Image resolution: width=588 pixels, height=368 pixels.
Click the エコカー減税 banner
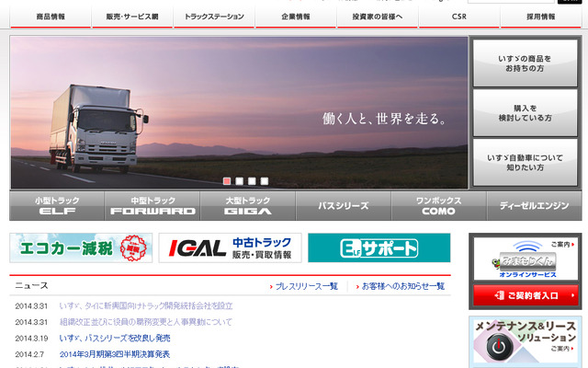click(x=81, y=247)
